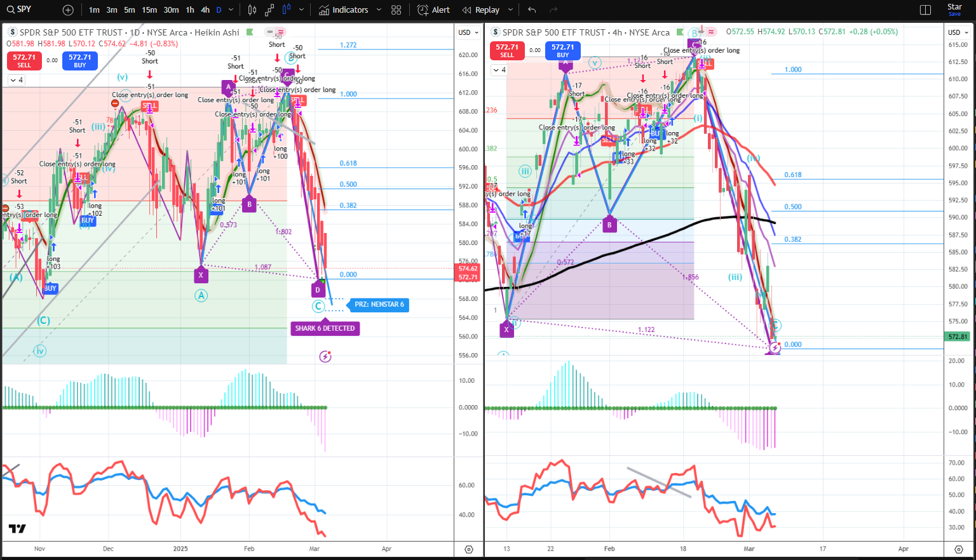Select the 30m timeframe
The height and width of the screenshot is (560, 976).
click(171, 10)
